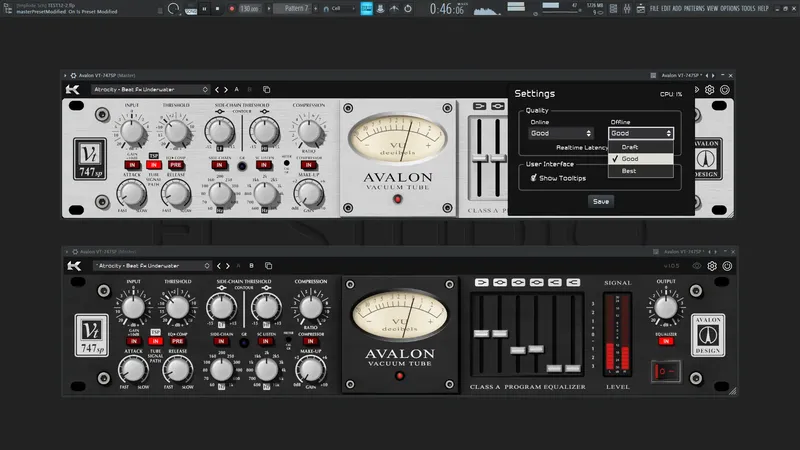800x450 pixels.
Task: Toggle the Show Tooltips checkbox
Action: (535, 178)
